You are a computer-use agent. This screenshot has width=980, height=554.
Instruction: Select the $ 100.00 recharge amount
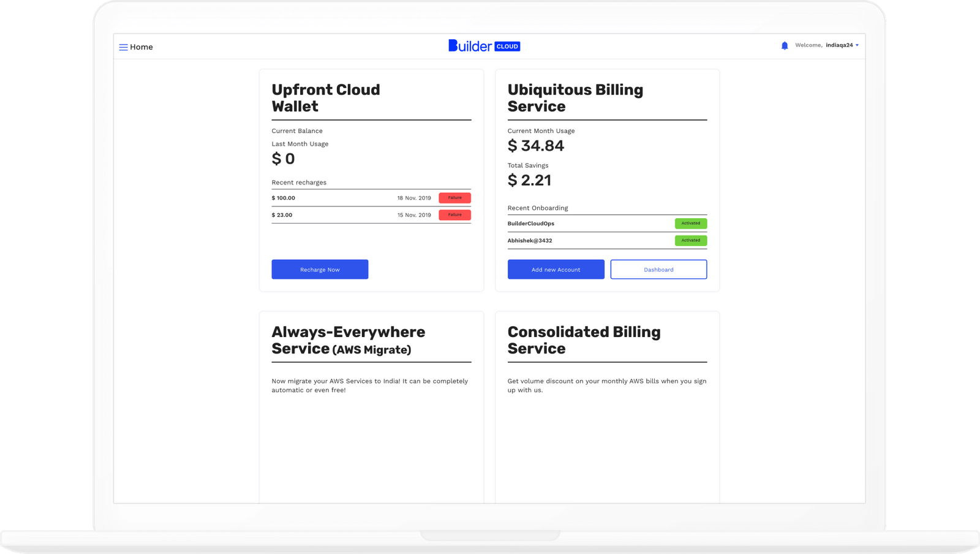284,198
